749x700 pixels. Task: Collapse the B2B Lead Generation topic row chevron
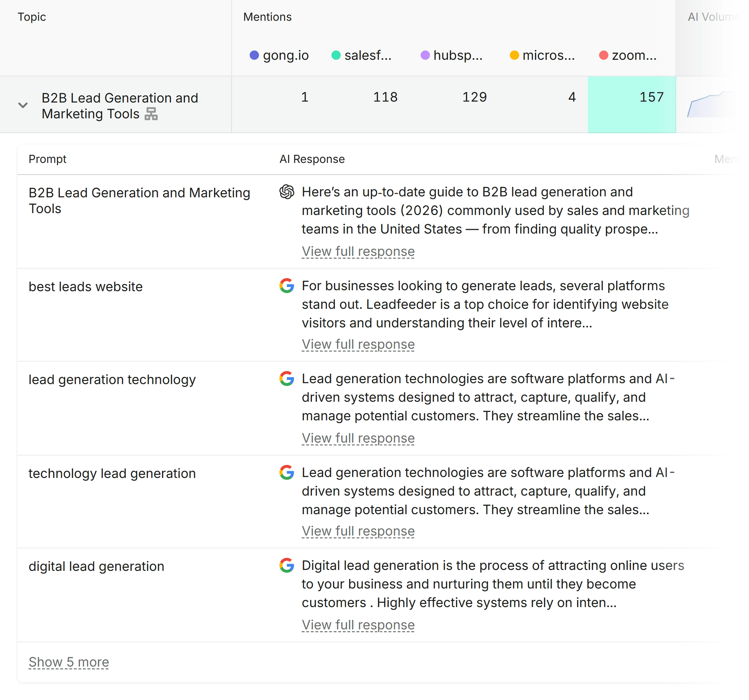[23, 105]
